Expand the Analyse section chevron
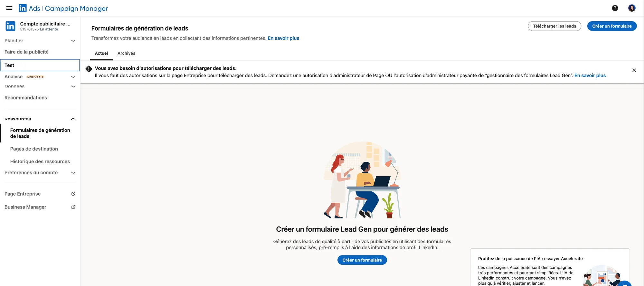644x286 pixels. [73, 77]
